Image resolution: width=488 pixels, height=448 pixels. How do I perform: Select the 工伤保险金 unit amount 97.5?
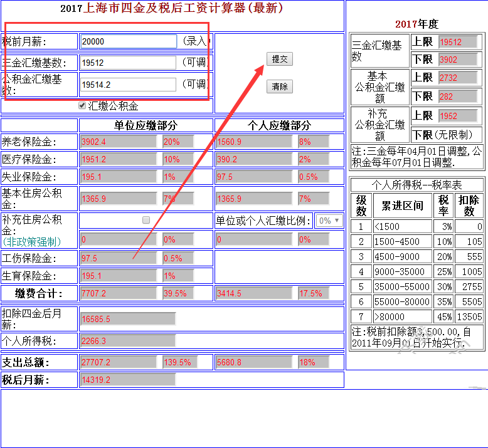tap(119, 258)
